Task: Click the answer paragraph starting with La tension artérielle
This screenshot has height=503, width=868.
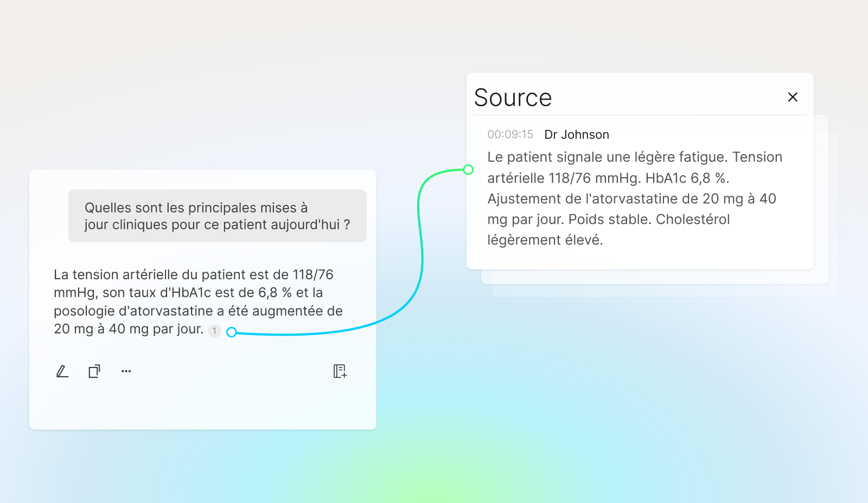Action: 198,293
